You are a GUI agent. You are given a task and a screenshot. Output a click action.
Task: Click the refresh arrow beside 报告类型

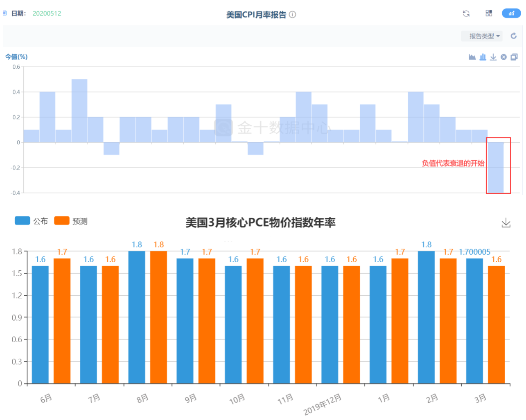pyautogui.click(x=514, y=36)
